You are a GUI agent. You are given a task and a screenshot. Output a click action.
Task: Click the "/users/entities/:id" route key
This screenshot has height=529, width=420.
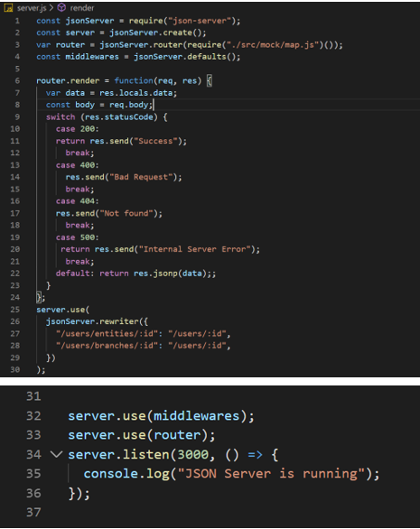(x=107, y=334)
